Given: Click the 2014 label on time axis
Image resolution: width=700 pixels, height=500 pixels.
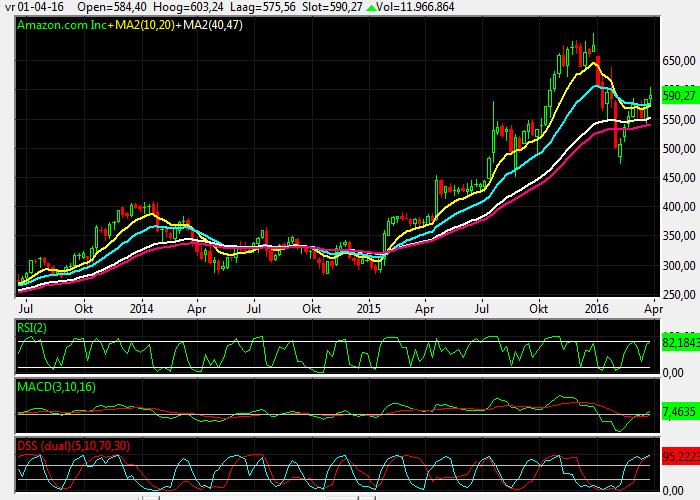Looking at the screenshot, I should coord(142,308).
